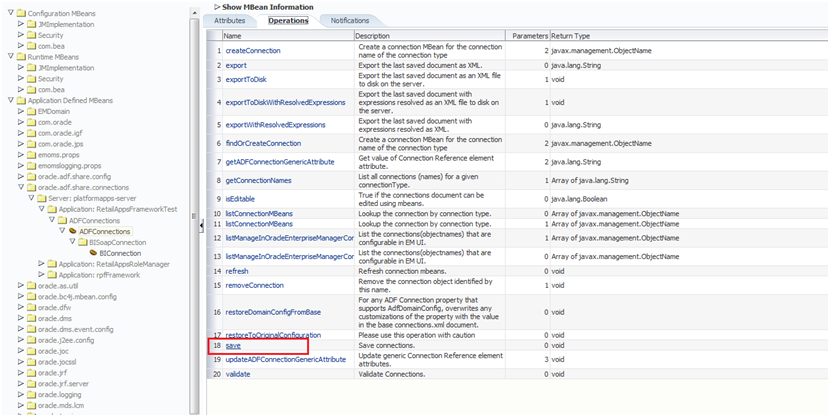Expand Show MBean Information section

(x=217, y=7)
